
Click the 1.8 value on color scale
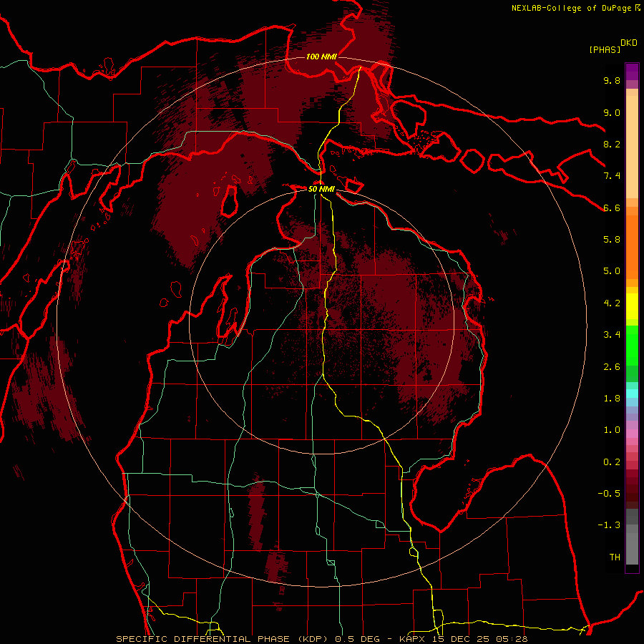(612, 399)
